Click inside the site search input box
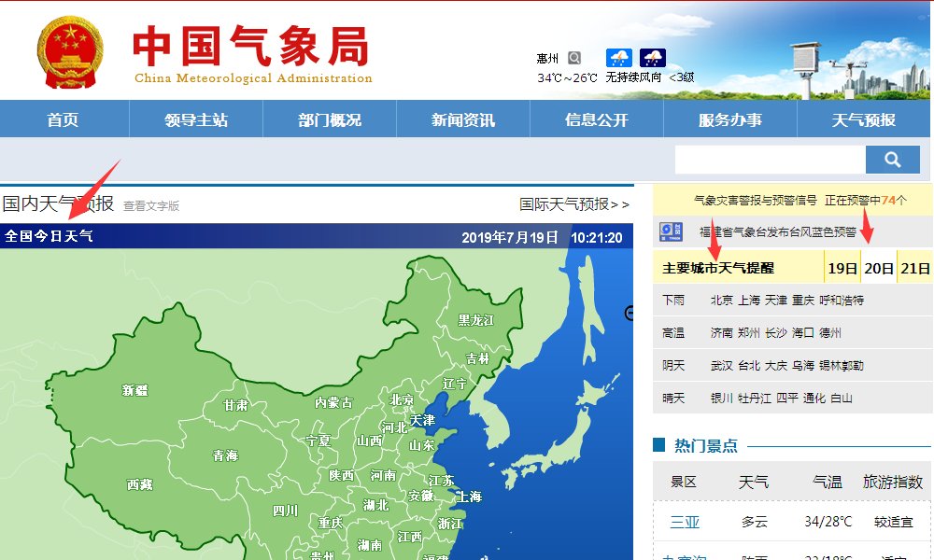 click(x=769, y=159)
